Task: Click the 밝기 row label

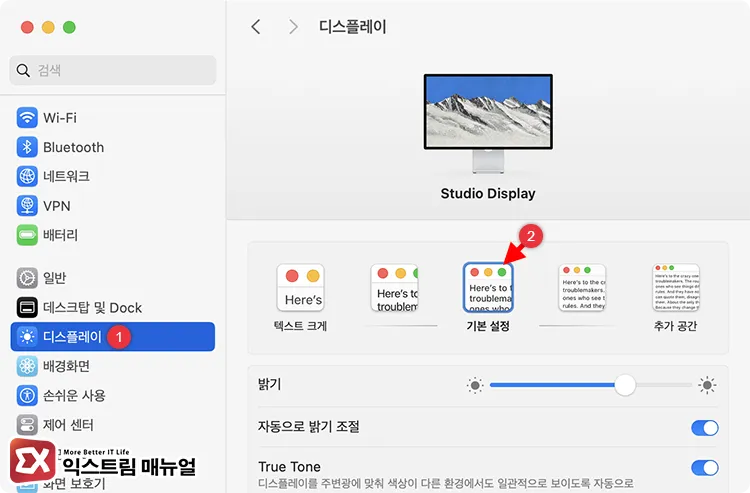Action: 270,384
